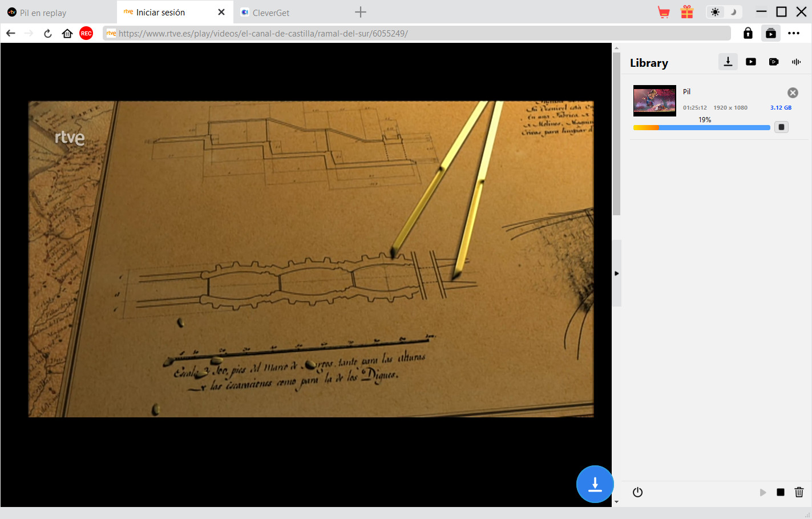The height and width of the screenshot is (519, 812).
Task: Open the gift box offers
Action: [x=687, y=12]
